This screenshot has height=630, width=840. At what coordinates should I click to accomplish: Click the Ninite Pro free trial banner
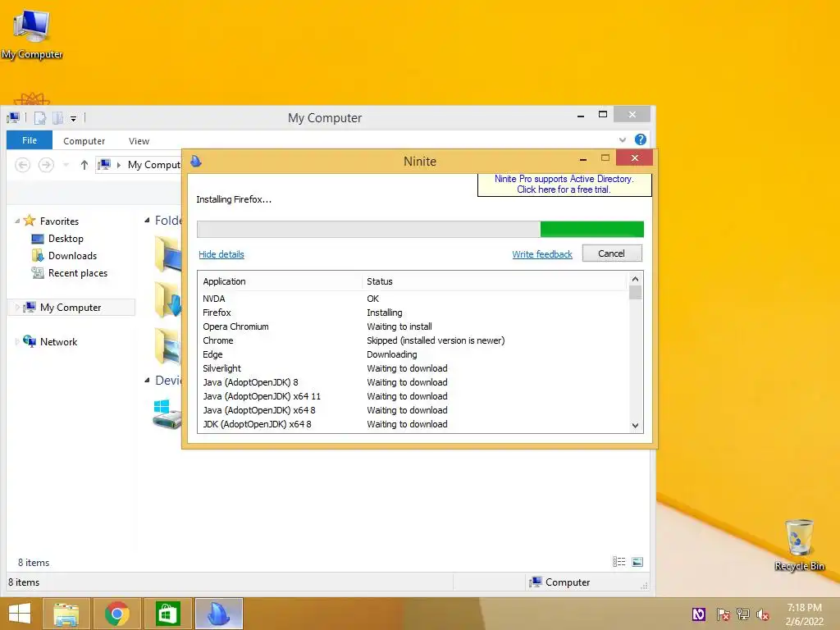click(564, 185)
